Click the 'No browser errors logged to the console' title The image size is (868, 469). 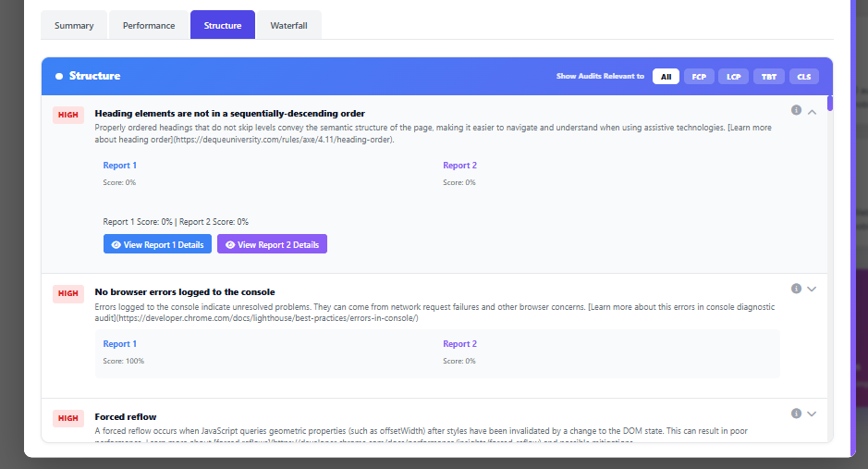(x=185, y=291)
